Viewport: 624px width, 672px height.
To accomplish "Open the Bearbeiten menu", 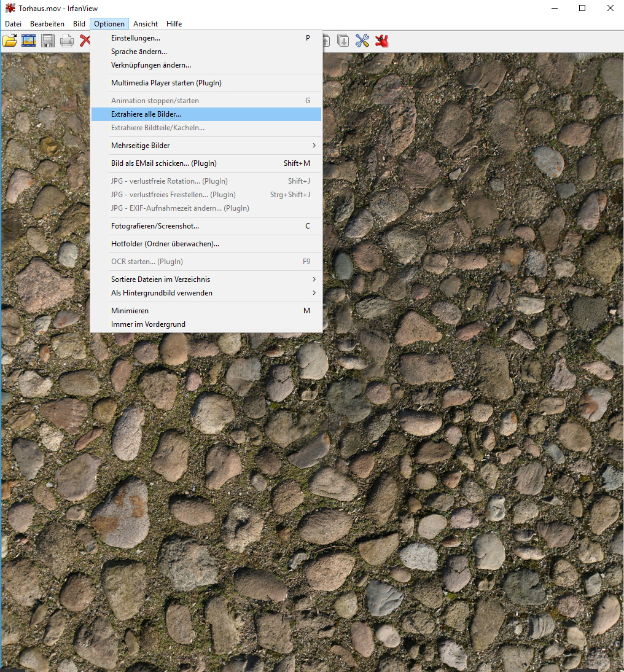I will (x=47, y=24).
